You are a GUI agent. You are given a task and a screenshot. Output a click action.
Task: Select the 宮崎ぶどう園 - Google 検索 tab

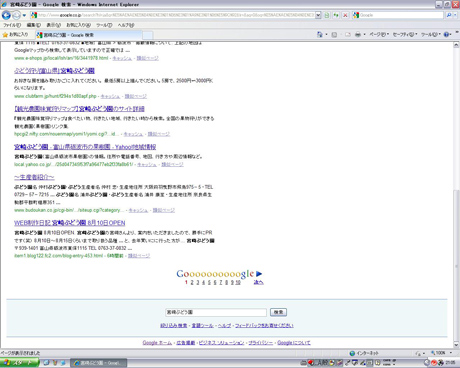[x=89, y=35]
